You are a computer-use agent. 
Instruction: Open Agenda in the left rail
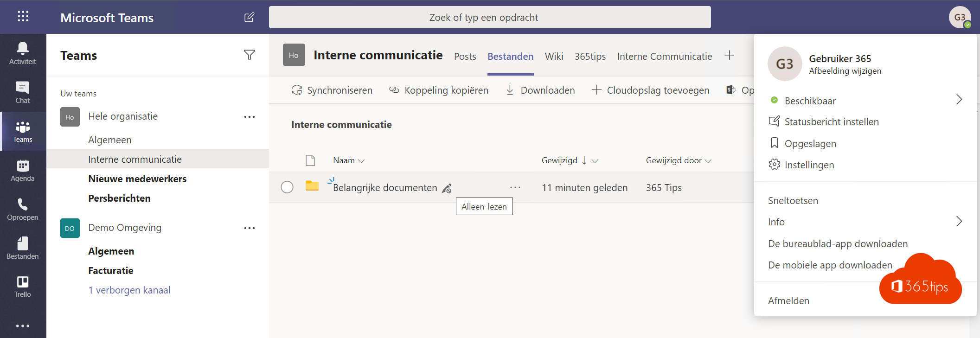(23, 170)
